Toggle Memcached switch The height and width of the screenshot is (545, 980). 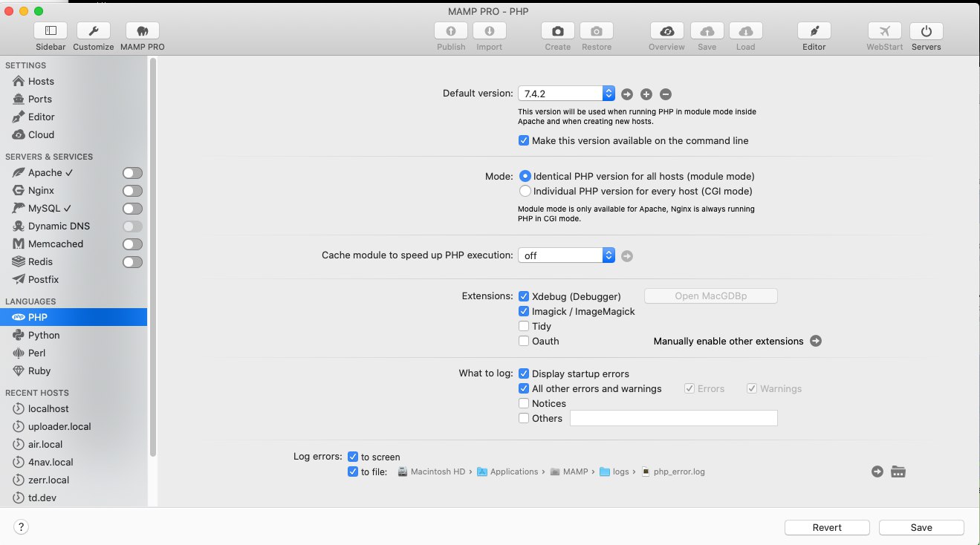click(x=132, y=244)
